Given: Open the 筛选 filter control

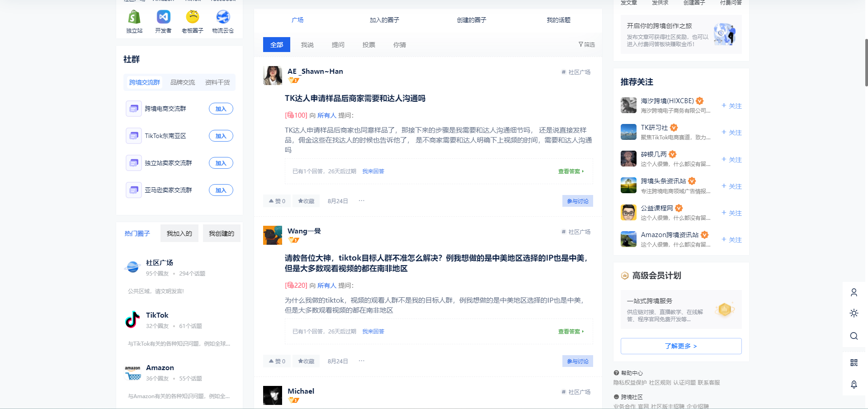Looking at the screenshot, I should click(587, 44).
